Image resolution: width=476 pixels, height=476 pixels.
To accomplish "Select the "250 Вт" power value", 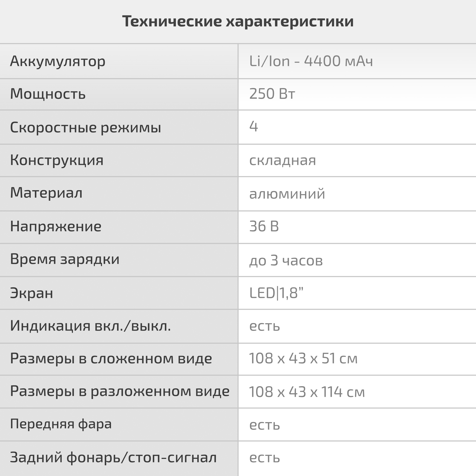I will coord(272,94).
